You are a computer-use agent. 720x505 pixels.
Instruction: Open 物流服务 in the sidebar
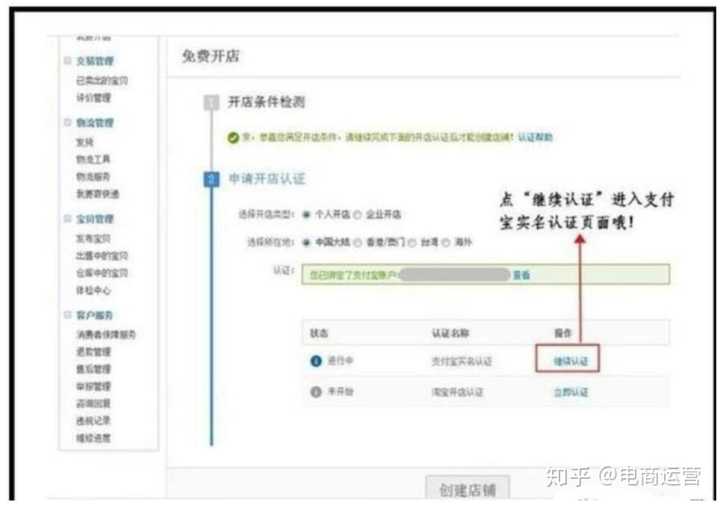pyautogui.click(x=93, y=176)
